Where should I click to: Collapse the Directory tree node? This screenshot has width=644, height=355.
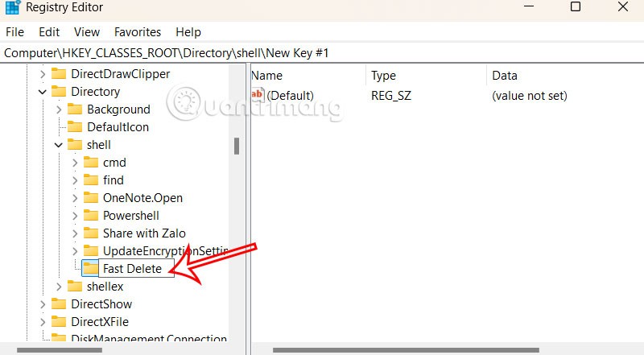42,92
